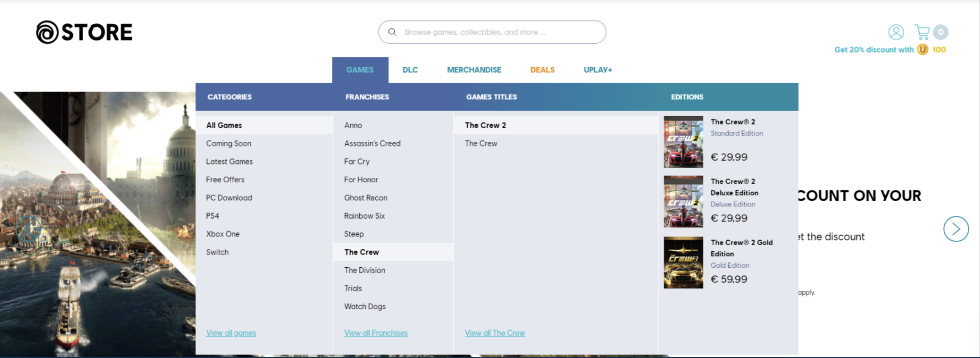Open View all The Crew link
This screenshot has height=358, width=980.
pos(494,333)
